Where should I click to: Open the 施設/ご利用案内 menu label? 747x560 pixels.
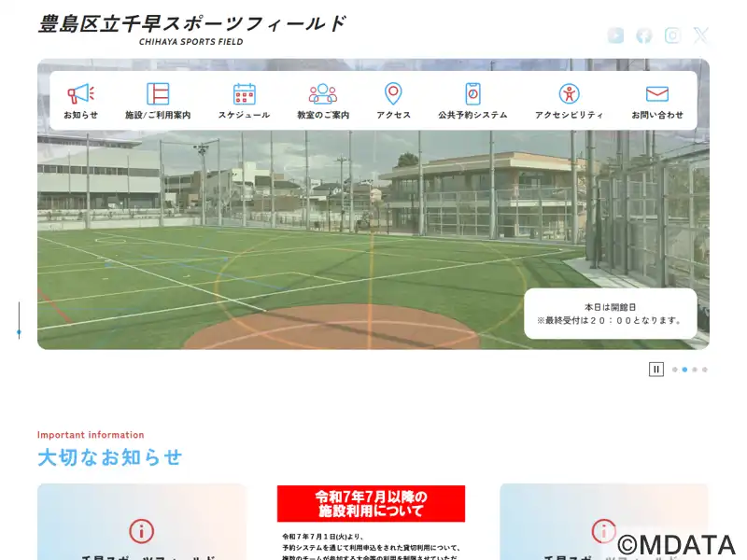(x=158, y=115)
